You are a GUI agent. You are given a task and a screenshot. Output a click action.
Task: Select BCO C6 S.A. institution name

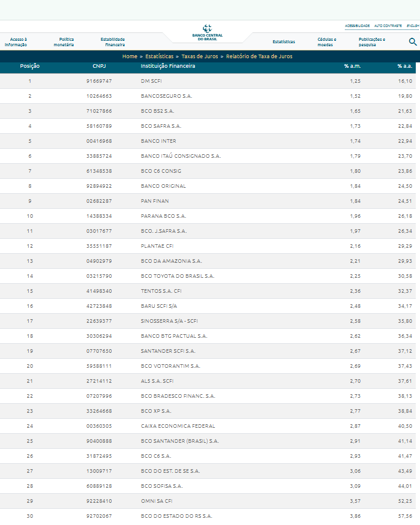tap(156, 456)
